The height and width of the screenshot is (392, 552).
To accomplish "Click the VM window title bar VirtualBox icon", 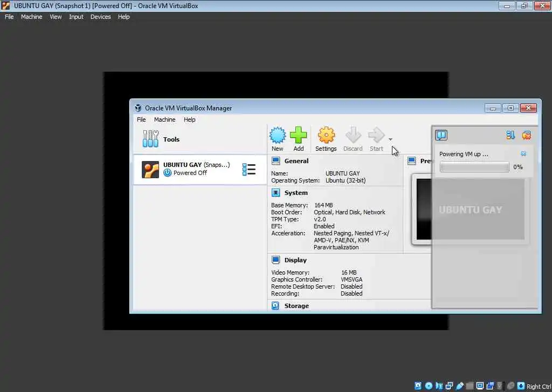I will coord(5,5).
